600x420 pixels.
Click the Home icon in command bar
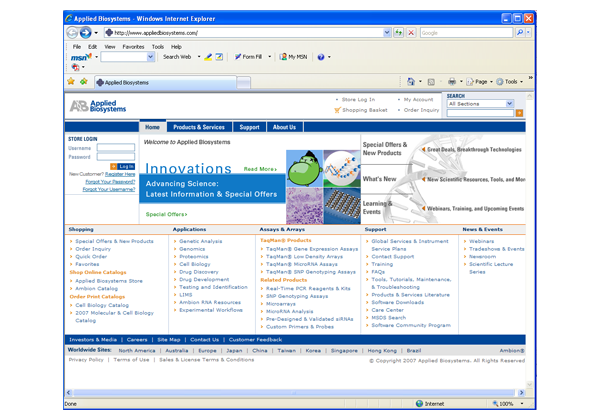[x=413, y=82]
